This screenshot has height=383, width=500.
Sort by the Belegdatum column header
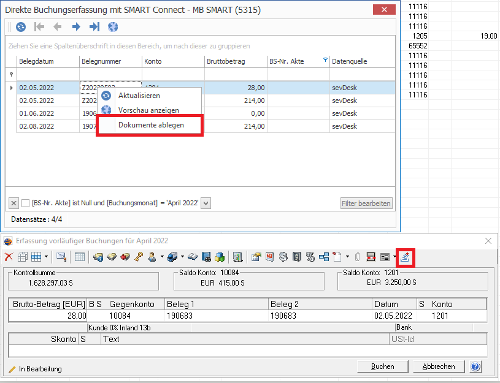click(48, 61)
